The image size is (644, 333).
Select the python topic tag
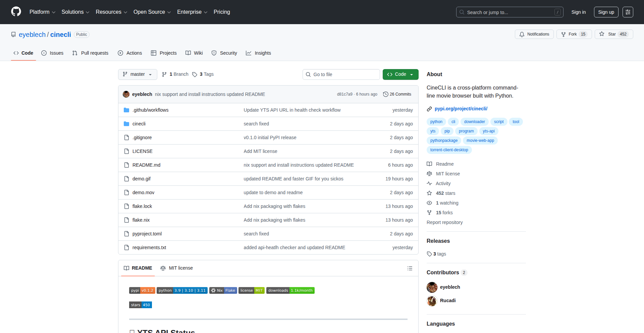[436, 122]
